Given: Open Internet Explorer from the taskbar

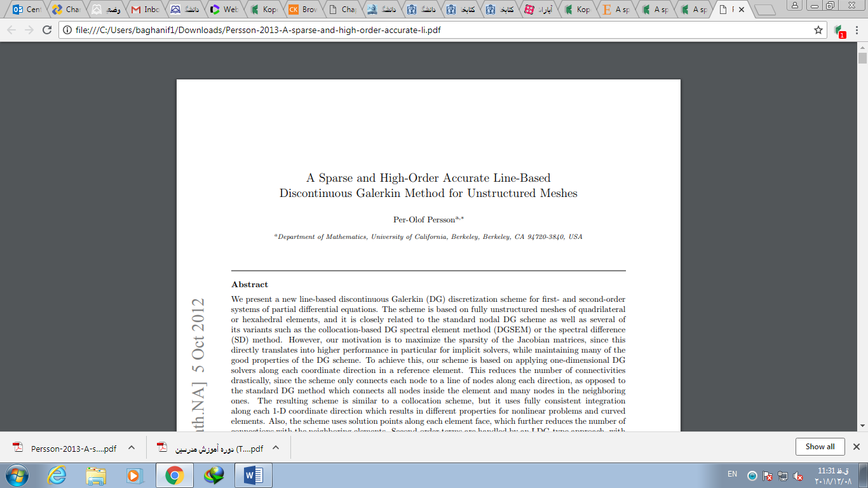Looking at the screenshot, I should pyautogui.click(x=57, y=475).
